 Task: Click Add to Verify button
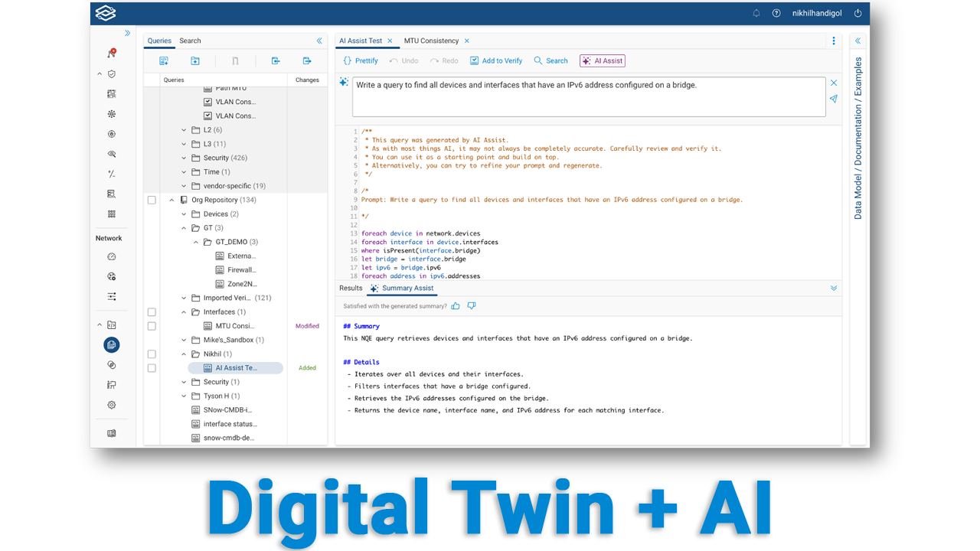tap(496, 61)
